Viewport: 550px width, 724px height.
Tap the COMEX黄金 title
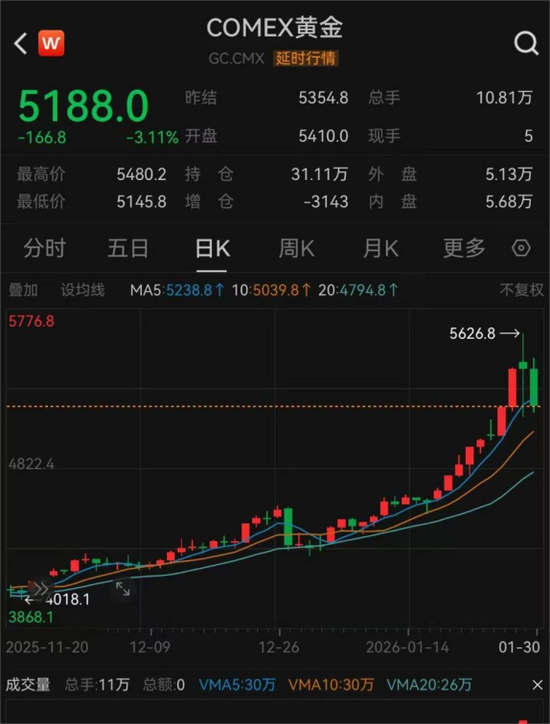click(274, 28)
